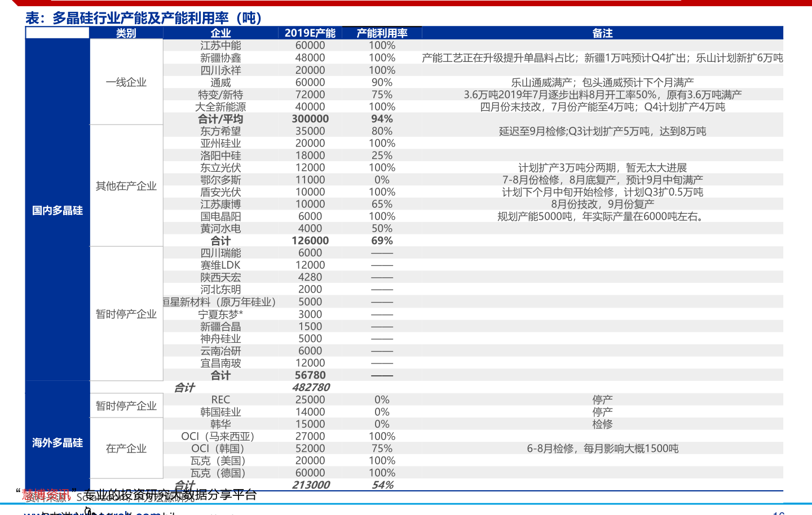Click remark 6-8月检修，每月影响大概1500吨
The width and height of the screenshot is (812, 515).
point(602,449)
